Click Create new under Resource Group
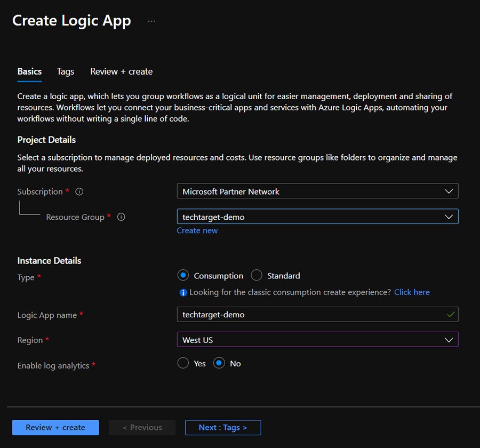 point(197,230)
